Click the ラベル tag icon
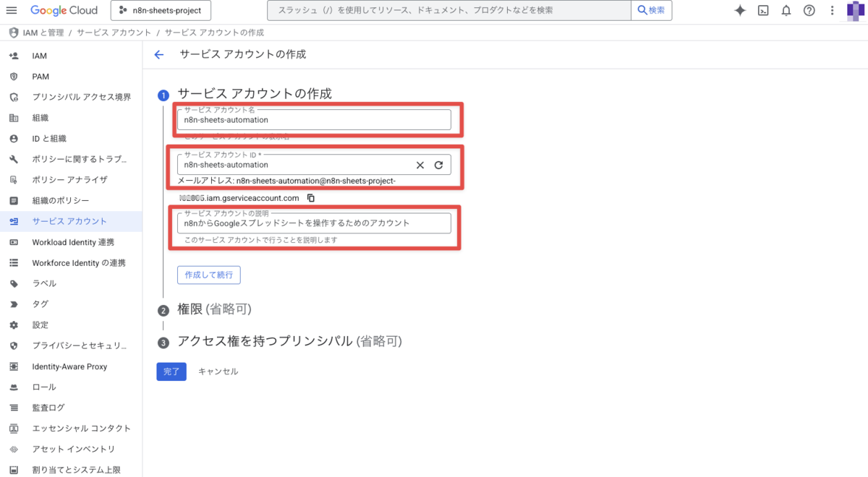The height and width of the screenshot is (477, 868). pyautogui.click(x=14, y=283)
